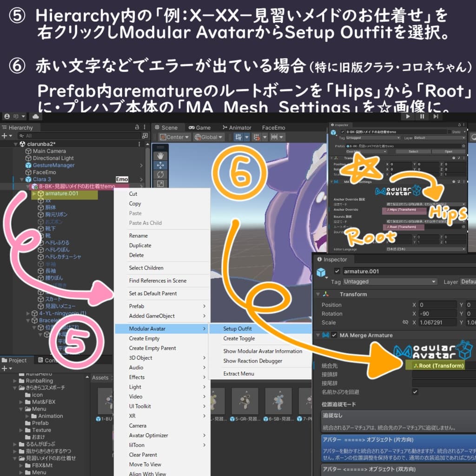
Task: Open the account dropdown in the toolbar
Action: [x=14, y=117]
